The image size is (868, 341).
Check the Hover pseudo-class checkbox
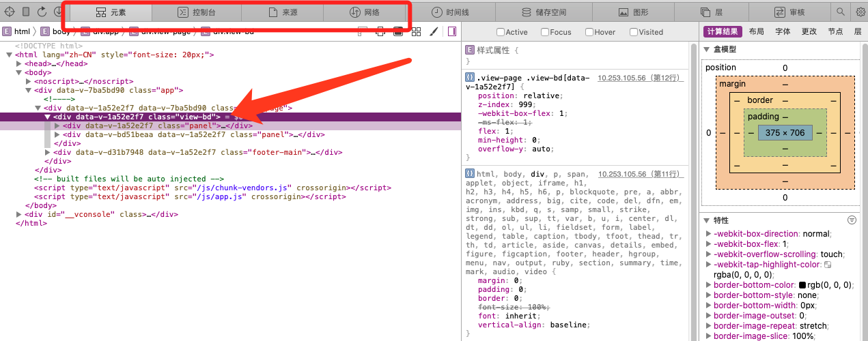pos(589,32)
